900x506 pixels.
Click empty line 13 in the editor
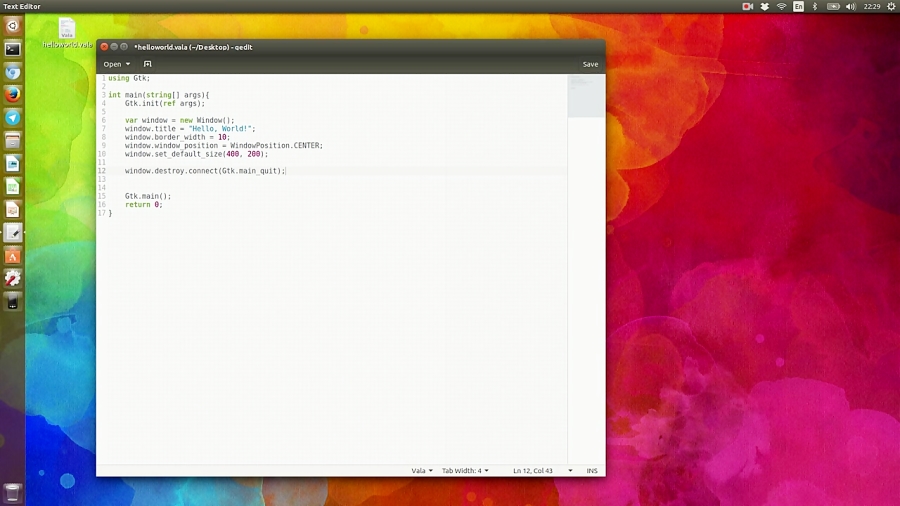338,180
